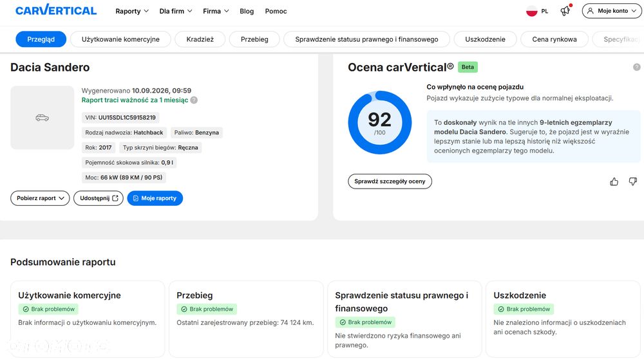This screenshot has height=359, width=644.
Task: Open the Uszkodzenie summary card heading
Action: point(520,295)
